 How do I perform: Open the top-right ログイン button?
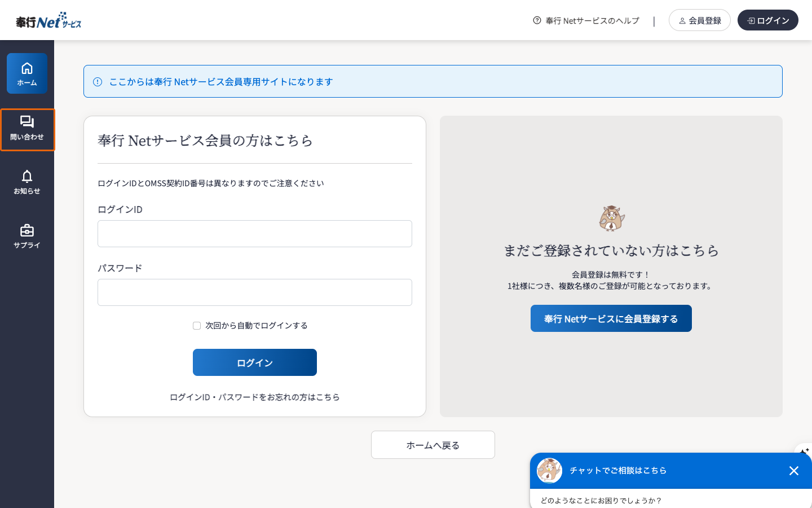tap(767, 20)
